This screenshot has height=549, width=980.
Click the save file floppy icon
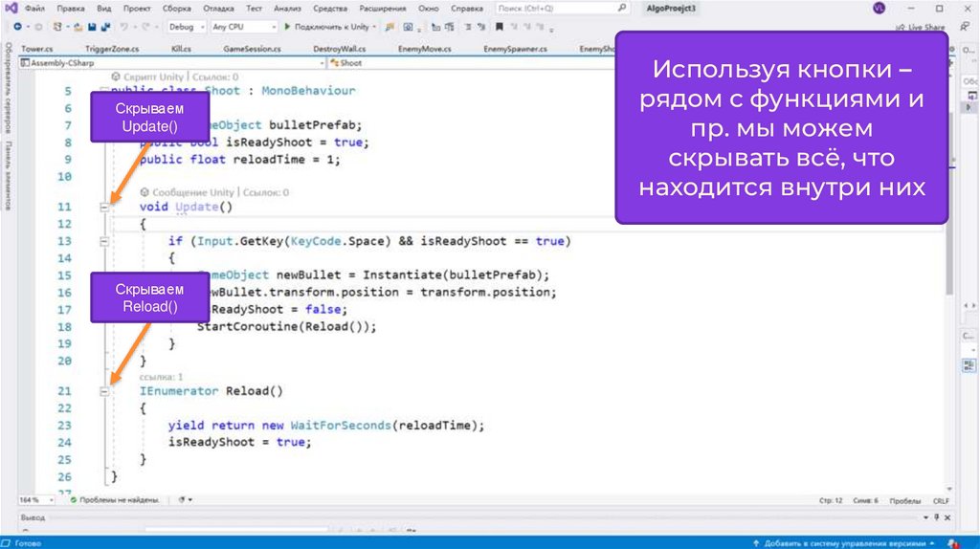click(93, 27)
